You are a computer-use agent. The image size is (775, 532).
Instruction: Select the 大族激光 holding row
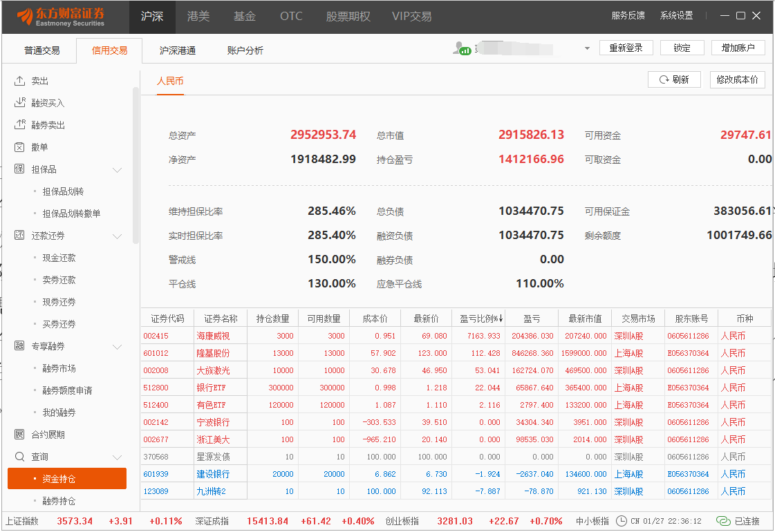point(456,370)
